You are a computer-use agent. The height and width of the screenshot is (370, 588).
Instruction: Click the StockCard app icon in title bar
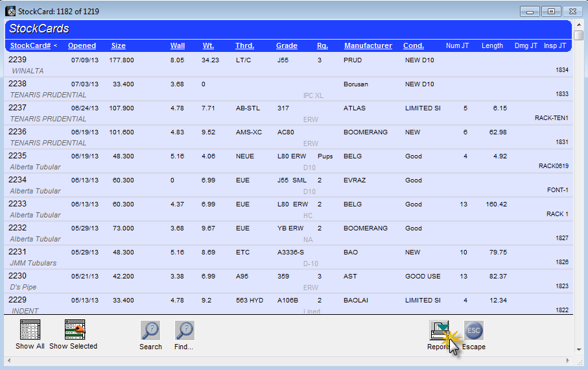[10, 12]
